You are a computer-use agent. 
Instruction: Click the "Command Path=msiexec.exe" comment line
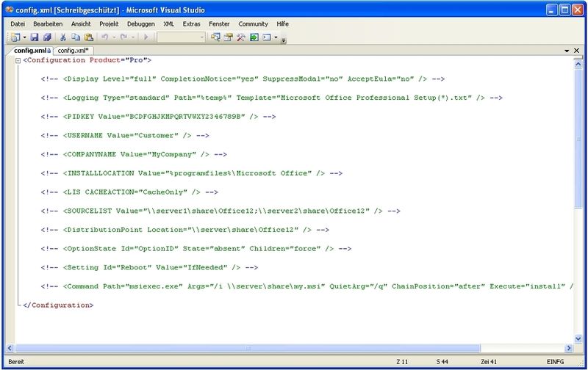coord(307,286)
